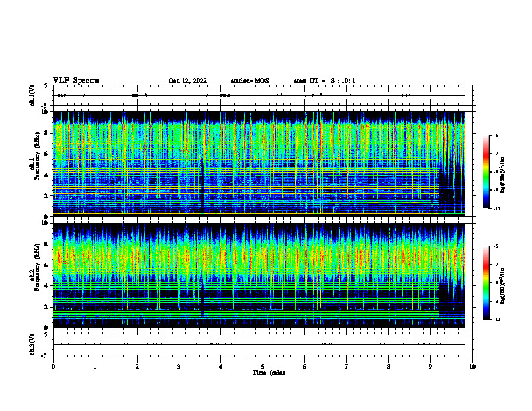The image size is (532, 411).
Task: Click time axis tick label "9"
Action: pyautogui.click(x=430, y=367)
